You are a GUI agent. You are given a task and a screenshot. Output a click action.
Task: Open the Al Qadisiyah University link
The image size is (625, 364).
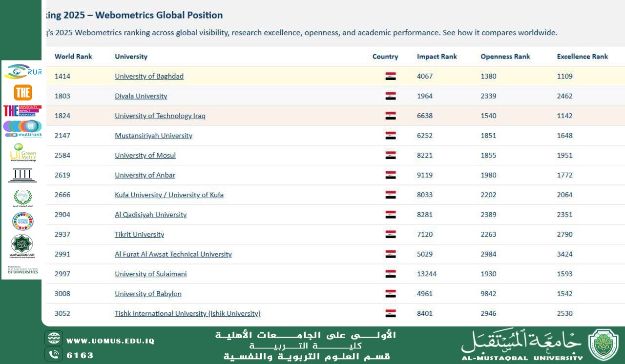click(x=150, y=215)
